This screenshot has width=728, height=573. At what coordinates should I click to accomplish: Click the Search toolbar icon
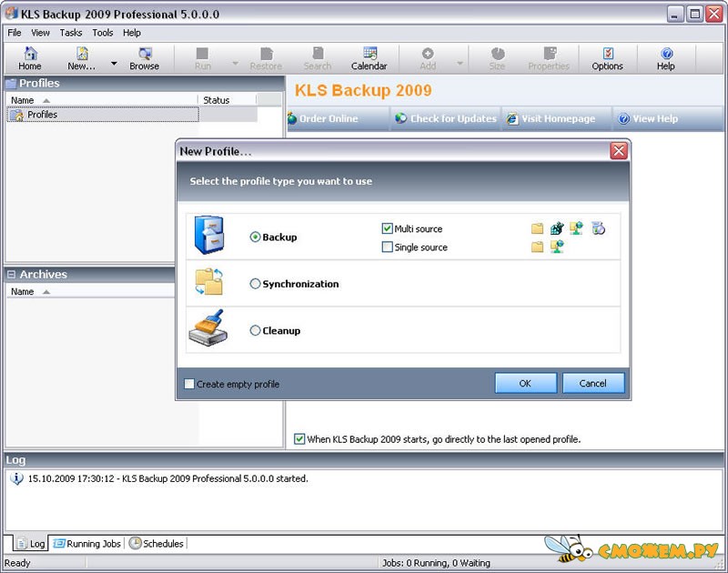point(318,54)
